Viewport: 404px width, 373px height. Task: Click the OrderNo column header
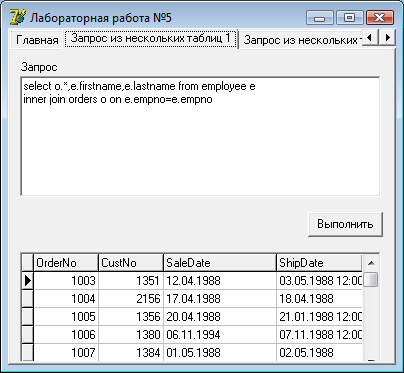(x=66, y=263)
